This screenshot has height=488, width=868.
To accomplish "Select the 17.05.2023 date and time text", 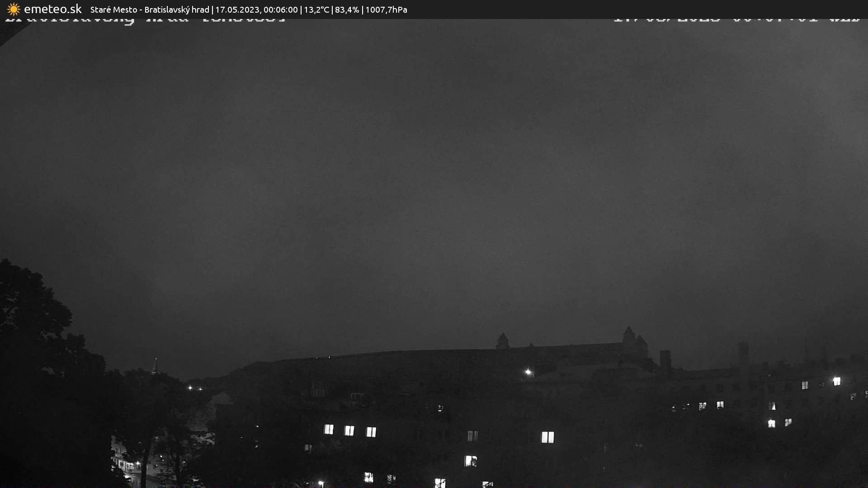I will point(256,10).
